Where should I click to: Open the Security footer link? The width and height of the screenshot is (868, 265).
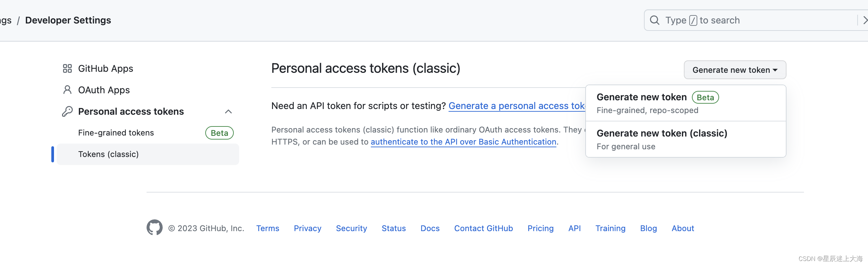(351, 228)
